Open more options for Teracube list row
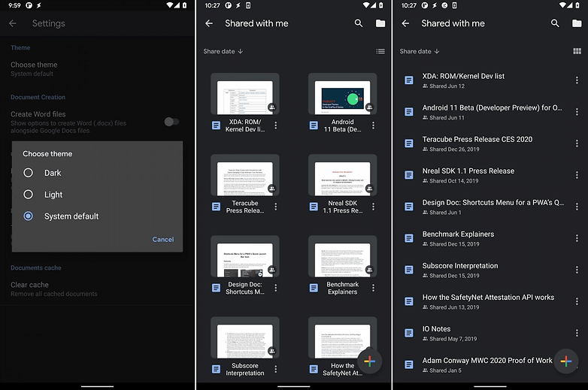This screenshot has width=588, height=390. point(577,144)
